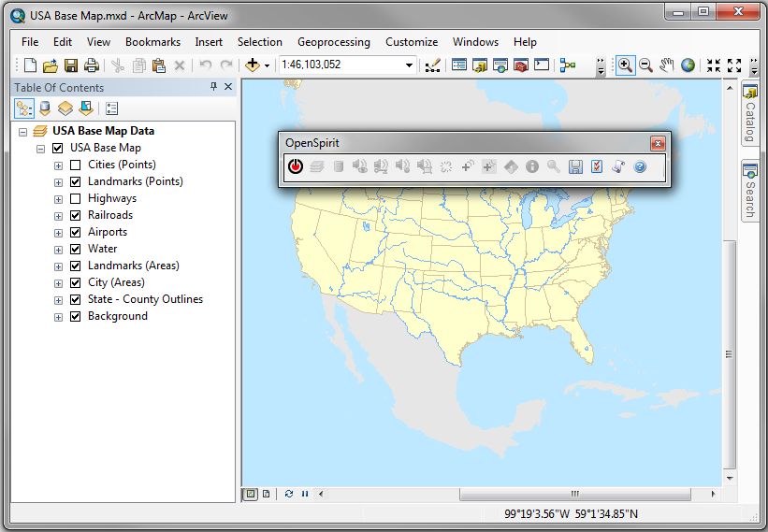
Task: Create a new map document
Action: 30,65
